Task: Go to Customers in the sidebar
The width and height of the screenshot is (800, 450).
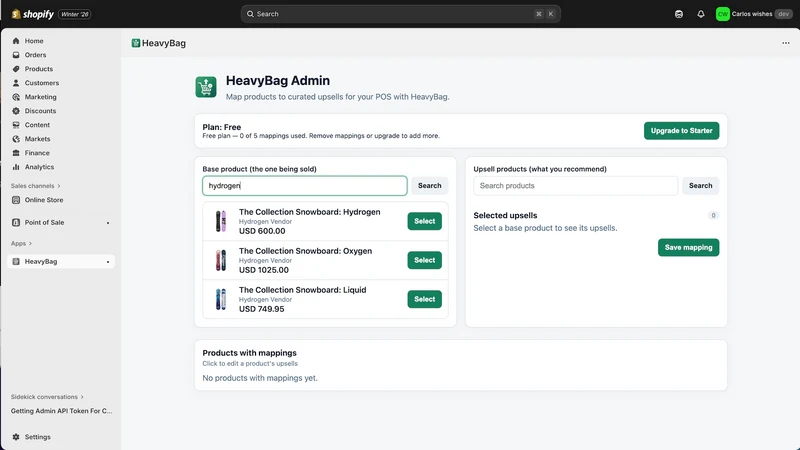Action: [x=42, y=83]
